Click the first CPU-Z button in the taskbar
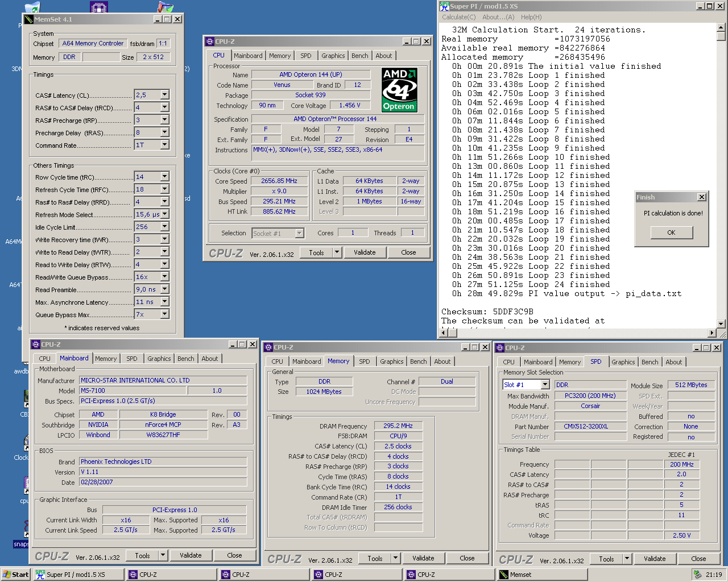This screenshot has width=728, height=582. 171,575
